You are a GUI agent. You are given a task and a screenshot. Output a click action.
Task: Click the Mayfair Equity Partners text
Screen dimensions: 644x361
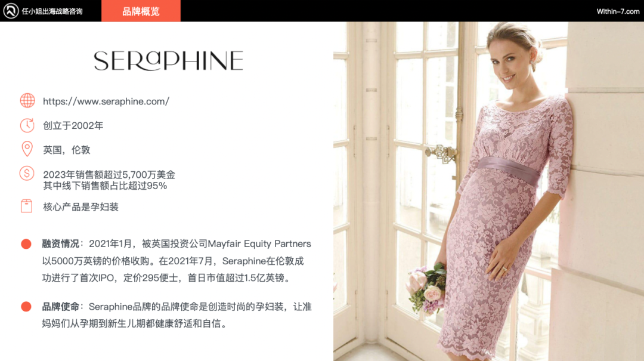pos(259,244)
